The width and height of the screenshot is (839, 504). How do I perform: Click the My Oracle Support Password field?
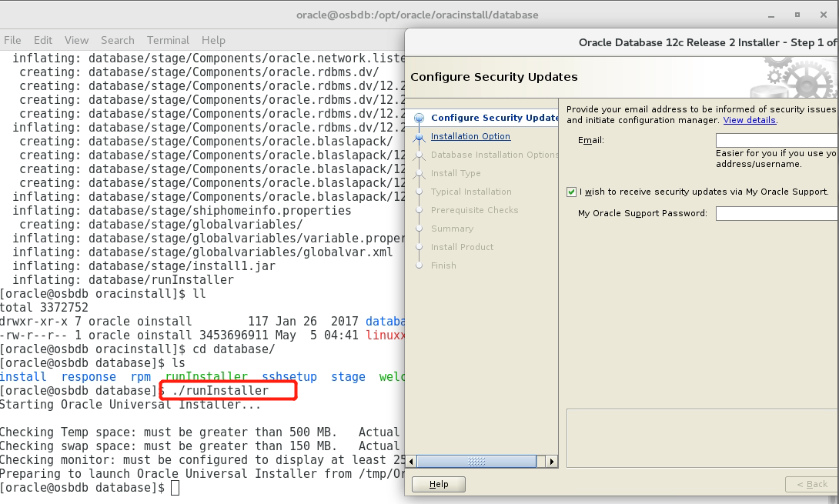pyautogui.click(x=777, y=213)
